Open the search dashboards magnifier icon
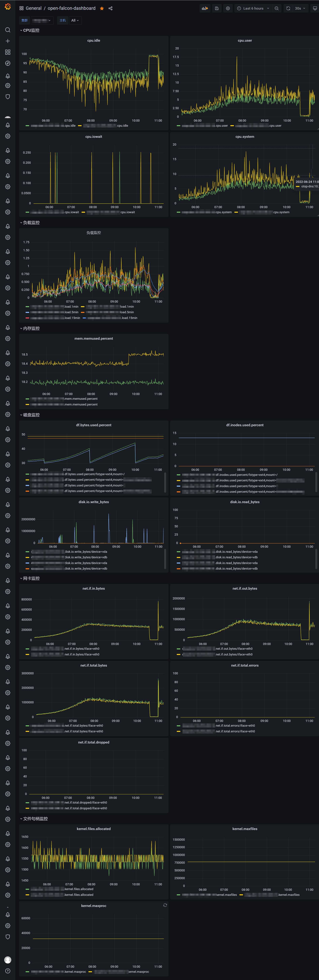Screen dimensions: 319x980 click(x=8, y=30)
